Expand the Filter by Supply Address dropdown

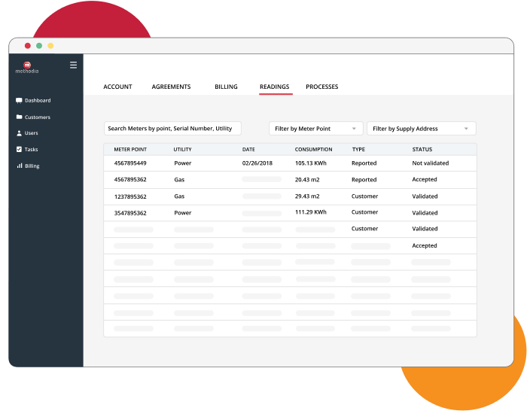click(x=421, y=129)
